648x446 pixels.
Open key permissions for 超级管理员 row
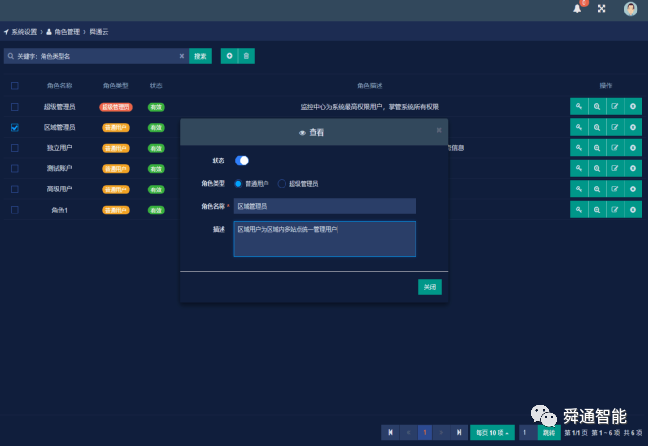579,106
